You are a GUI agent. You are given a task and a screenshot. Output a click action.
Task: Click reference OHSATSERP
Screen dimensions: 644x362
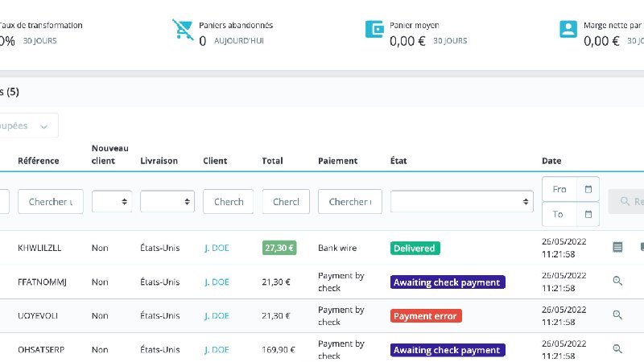[41, 350]
